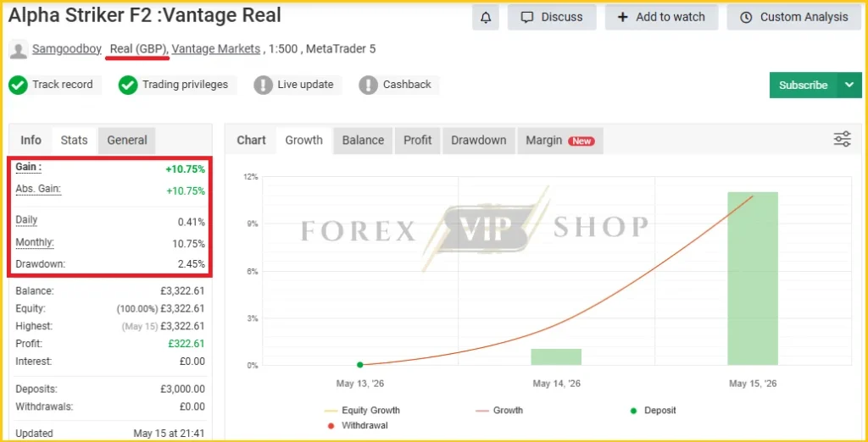Open the Growth chart tab

pyautogui.click(x=304, y=141)
